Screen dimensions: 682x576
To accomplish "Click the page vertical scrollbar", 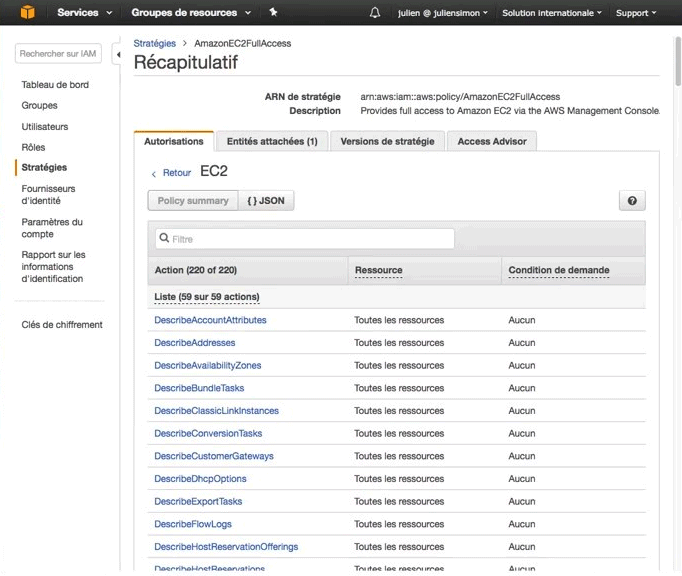I will point(678,61).
